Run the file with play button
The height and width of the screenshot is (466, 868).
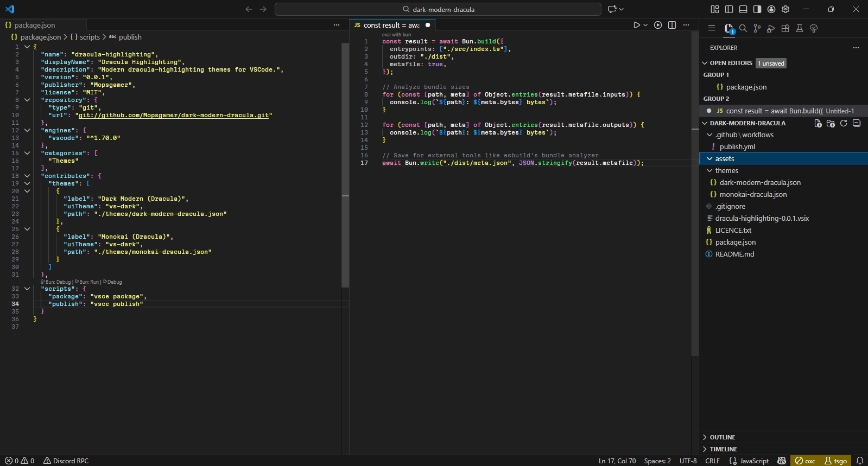[637, 25]
